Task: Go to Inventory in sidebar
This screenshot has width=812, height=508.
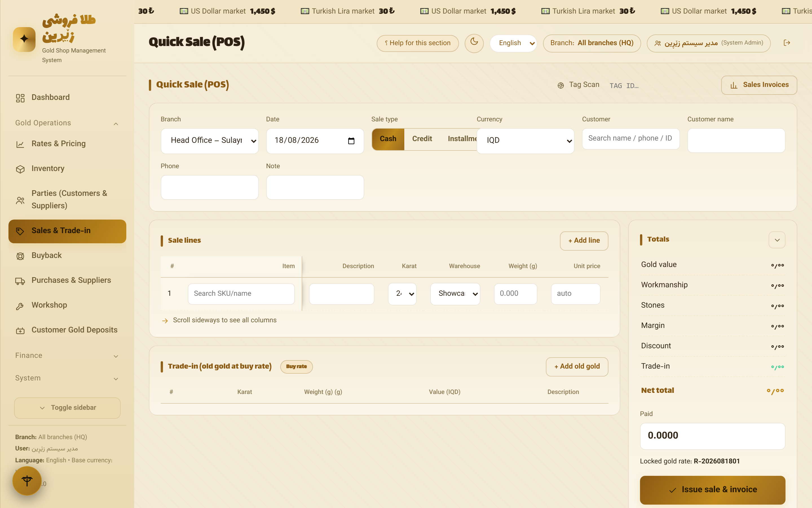Action: (67, 169)
